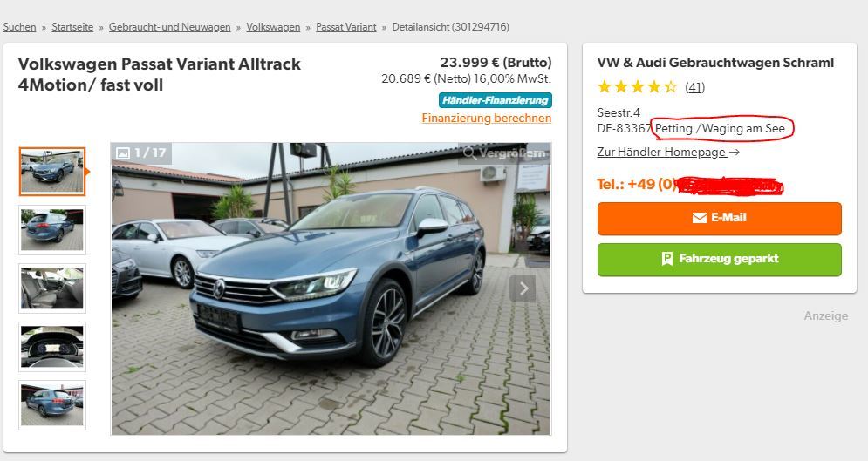Click the image counter icon 1/17
The image size is (868, 461).
coord(123,153)
